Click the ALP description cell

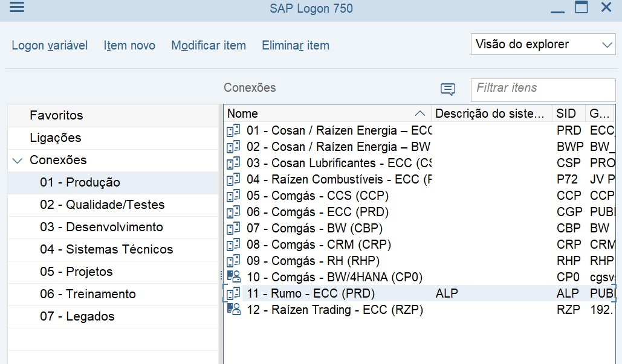(447, 293)
